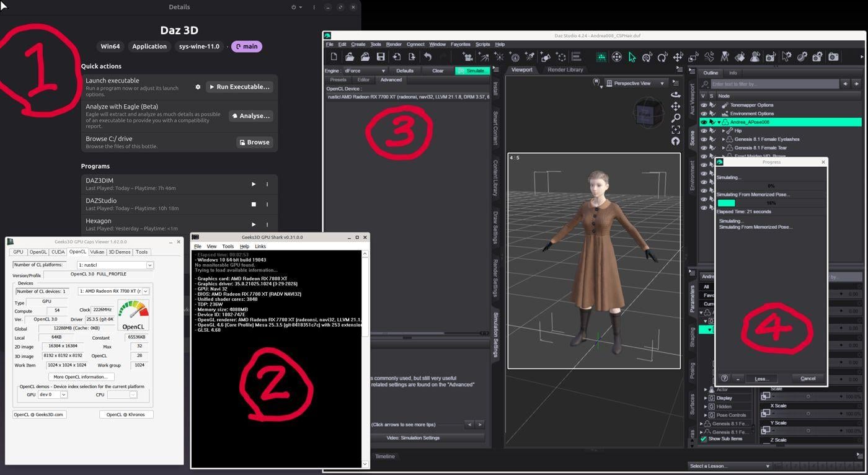This screenshot has height=475, width=868.
Task: Toggle visibility eye for Genesis 8.1 Female Eyelashes
Action: (704, 140)
